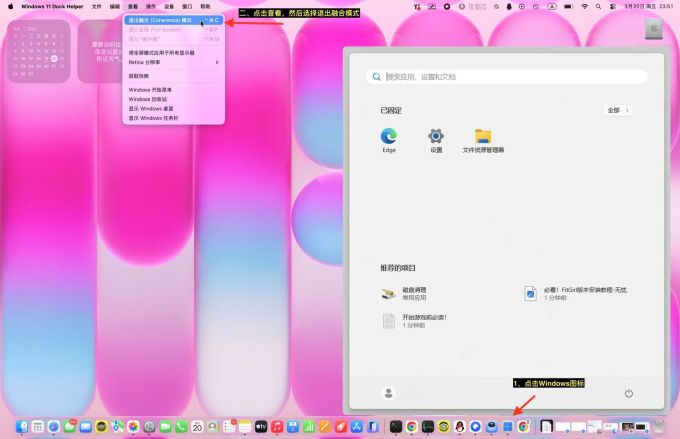Image resolution: width=680 pixels, height=439 pixels.
Task: Open pinned Settings gear icon
Action: point(436,140)
